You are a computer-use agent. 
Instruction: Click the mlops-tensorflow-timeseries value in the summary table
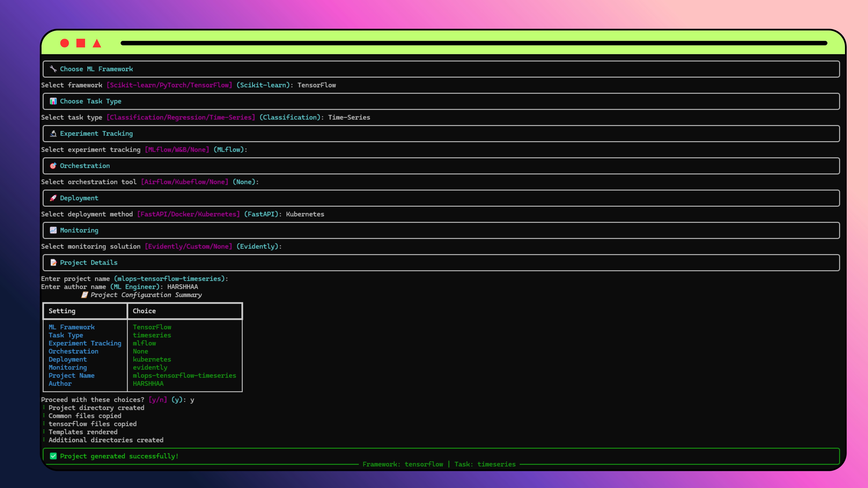tap(184, 375)
